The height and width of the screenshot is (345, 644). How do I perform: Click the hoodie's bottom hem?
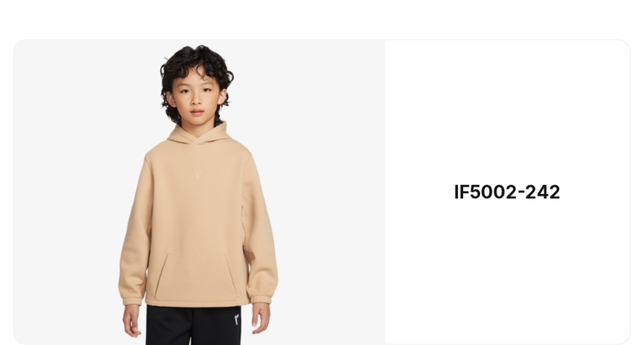(x=197, y=303)
